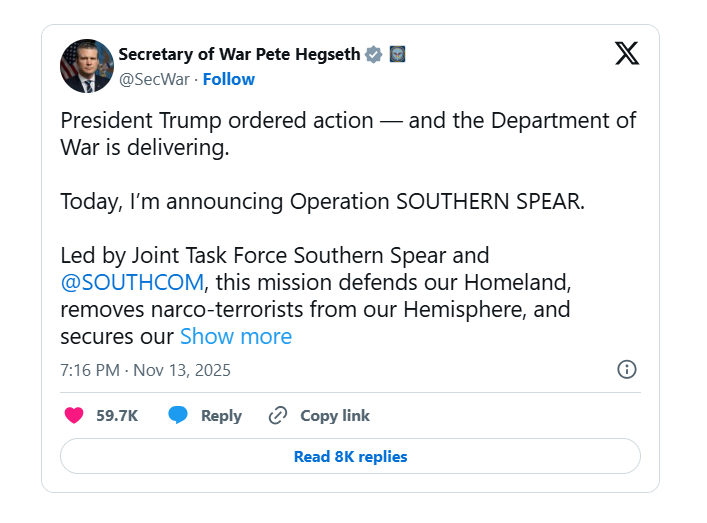
Task: Click the chain link copy icon
Action: tap(278, 416)
